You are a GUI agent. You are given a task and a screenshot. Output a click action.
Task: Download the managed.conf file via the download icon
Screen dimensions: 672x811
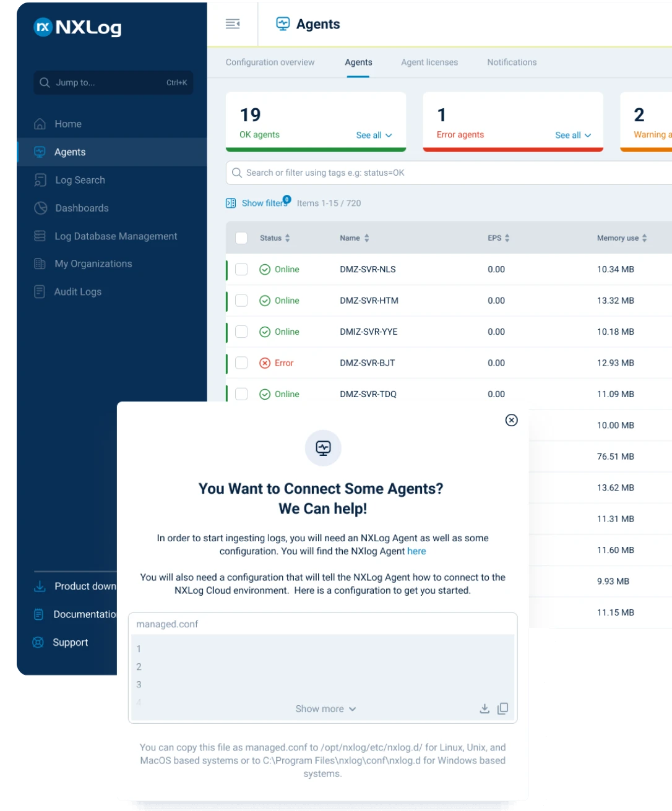[485, 709]
